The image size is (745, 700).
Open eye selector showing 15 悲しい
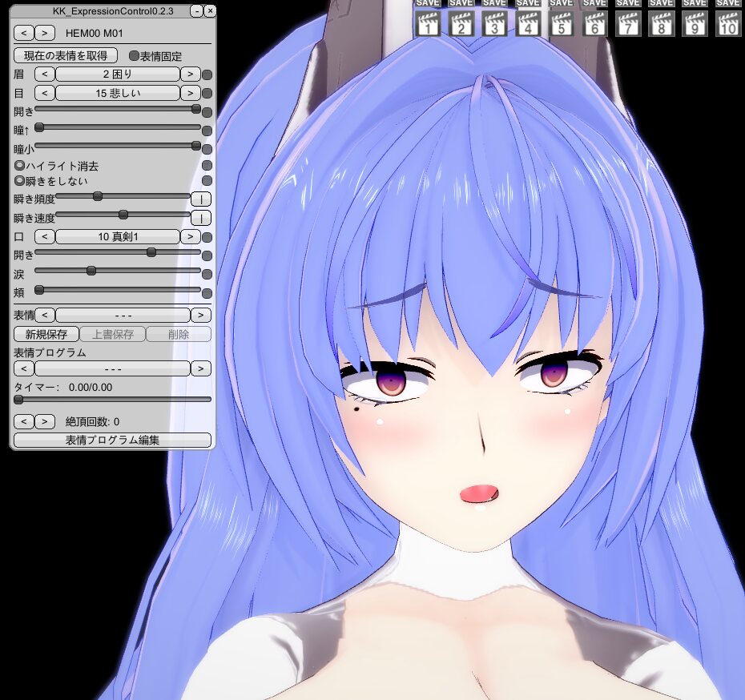[x=118, y=93]
